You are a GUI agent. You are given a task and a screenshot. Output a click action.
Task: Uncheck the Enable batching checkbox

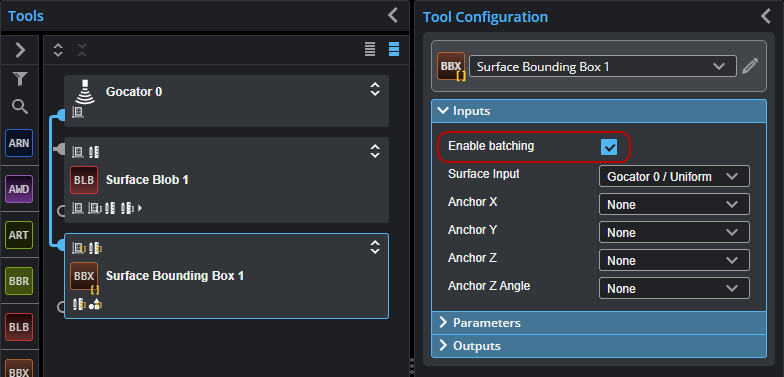point(609,147)
